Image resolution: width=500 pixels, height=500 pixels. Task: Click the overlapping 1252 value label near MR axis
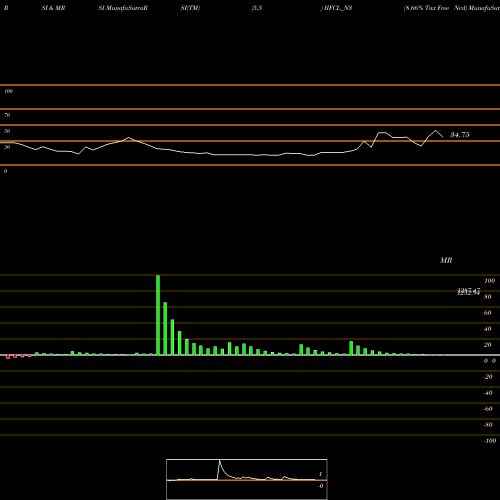click(469, 292)
